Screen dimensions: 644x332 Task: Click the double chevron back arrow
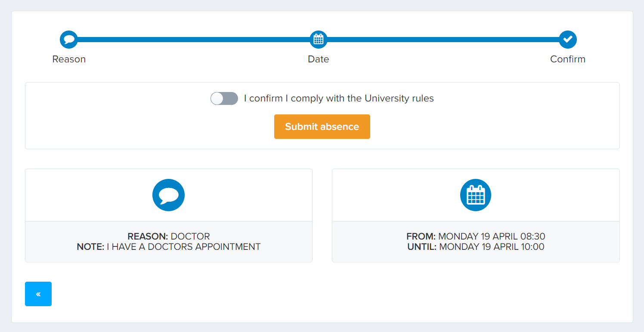click(38, 294)
